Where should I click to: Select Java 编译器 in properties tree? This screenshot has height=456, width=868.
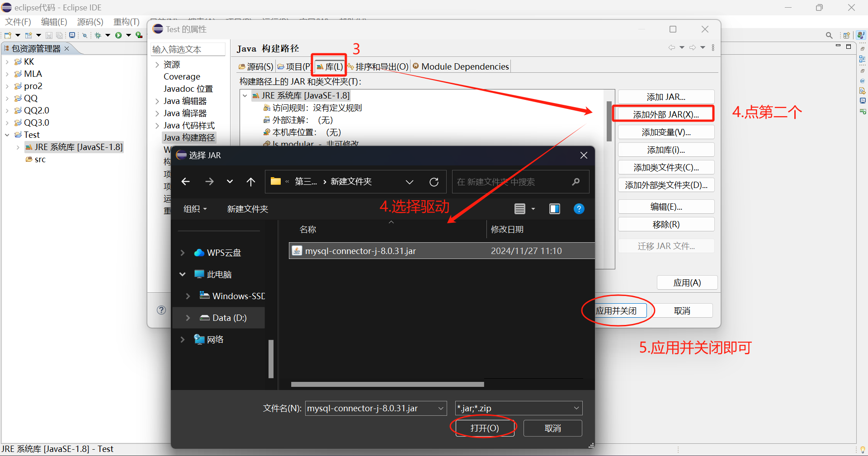pos(185,113)
